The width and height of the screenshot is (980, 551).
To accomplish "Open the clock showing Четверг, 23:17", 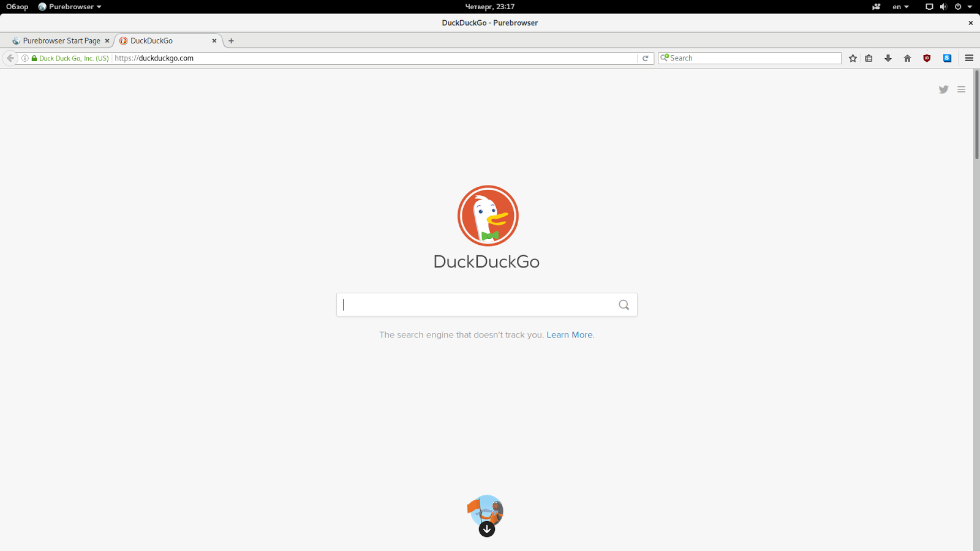I will 490,7.
